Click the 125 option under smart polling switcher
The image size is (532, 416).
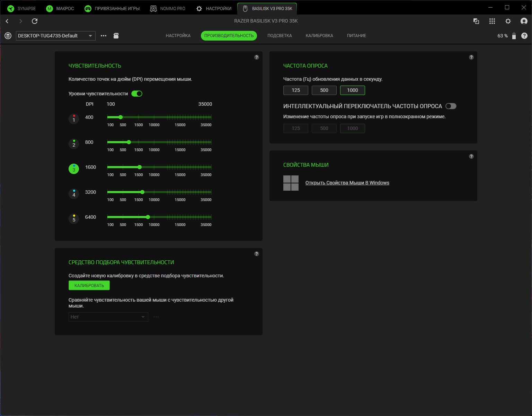coord(296,128)
